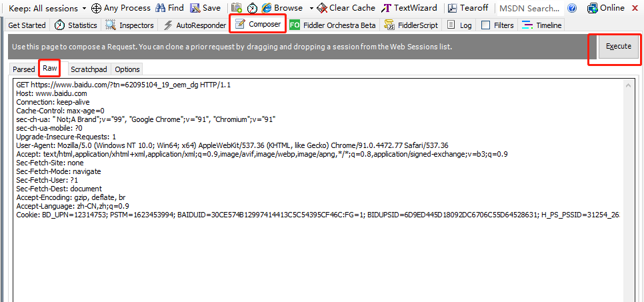This screenshot has width=644, height=302.
Task: Click the GET request line text
Action: (x=123, y=85)
